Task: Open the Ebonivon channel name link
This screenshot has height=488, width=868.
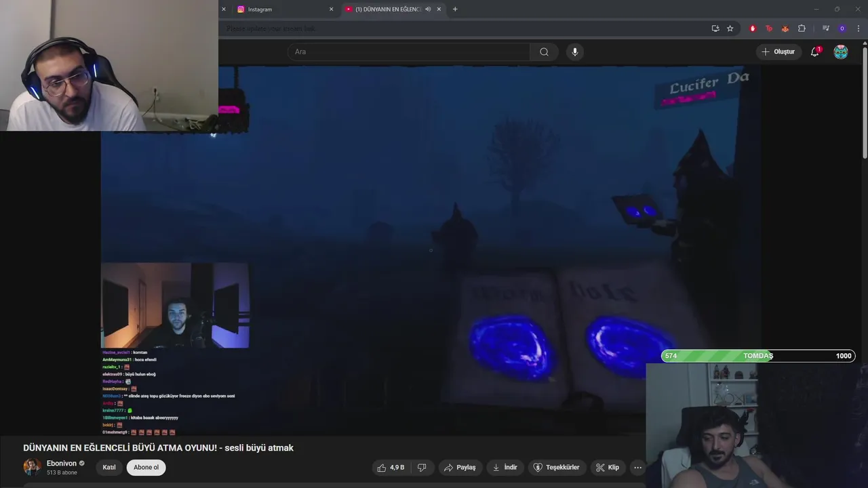Action: 62,464
